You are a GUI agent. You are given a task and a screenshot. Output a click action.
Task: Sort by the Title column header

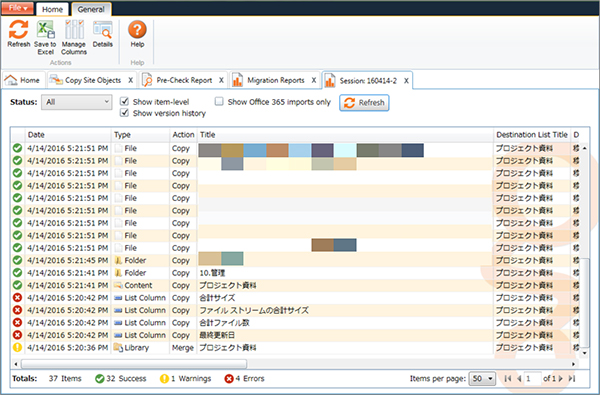(345, 135)
